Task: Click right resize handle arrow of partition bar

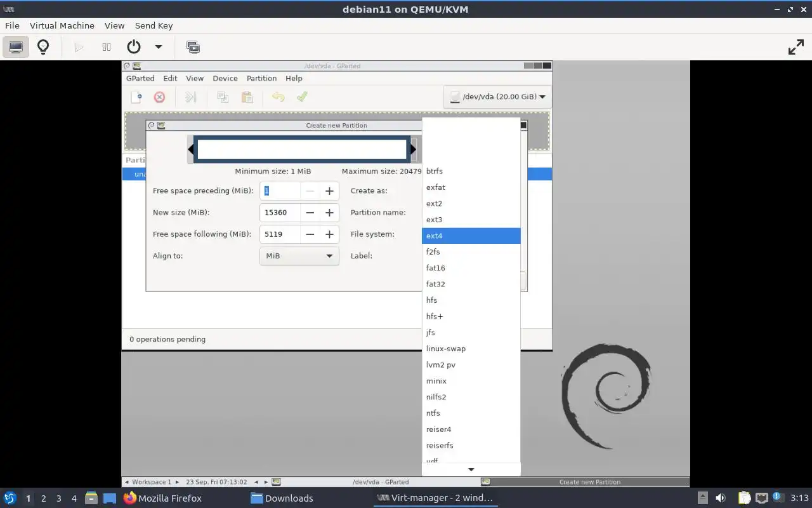Action: pos(413,150)
